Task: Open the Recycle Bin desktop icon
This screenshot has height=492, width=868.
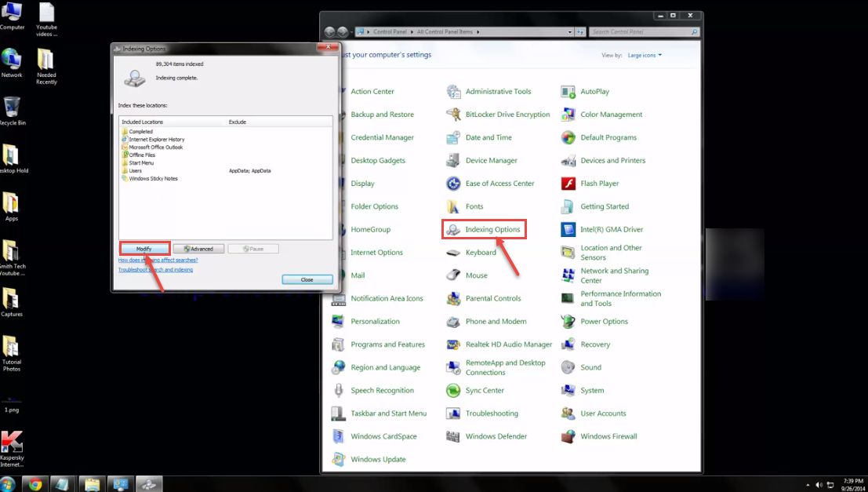Action: point(12,111)
